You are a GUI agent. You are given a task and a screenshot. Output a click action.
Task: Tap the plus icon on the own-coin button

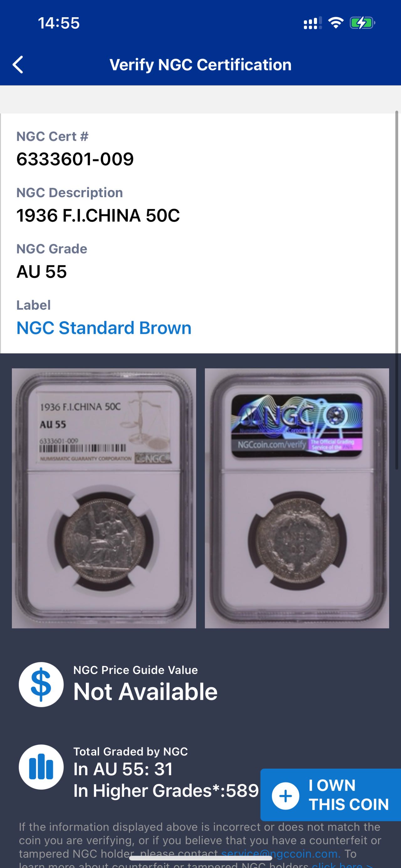pyautogui.click(x=285, y=796)
